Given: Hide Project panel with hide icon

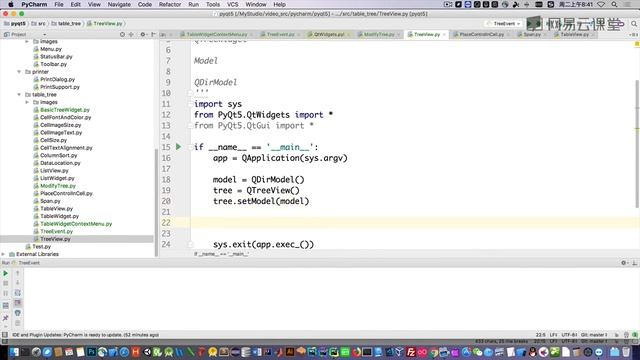Looking at the screenshot, I should [x=153, y=35].
